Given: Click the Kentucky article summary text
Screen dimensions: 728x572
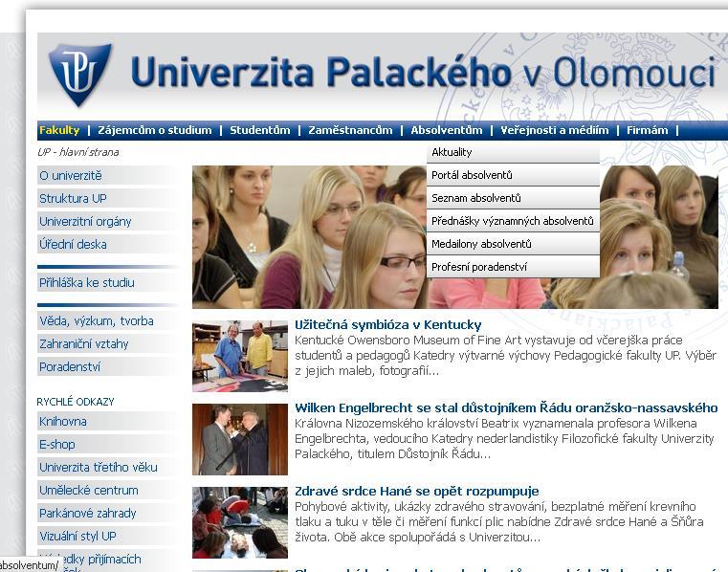Looking at the screenshot, I should coord(506,356).
